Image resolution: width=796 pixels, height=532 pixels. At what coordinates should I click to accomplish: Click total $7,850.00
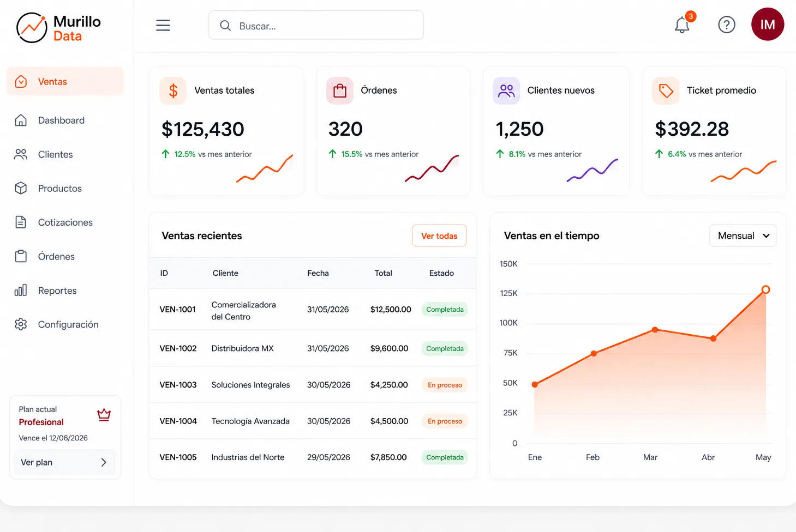388,457
